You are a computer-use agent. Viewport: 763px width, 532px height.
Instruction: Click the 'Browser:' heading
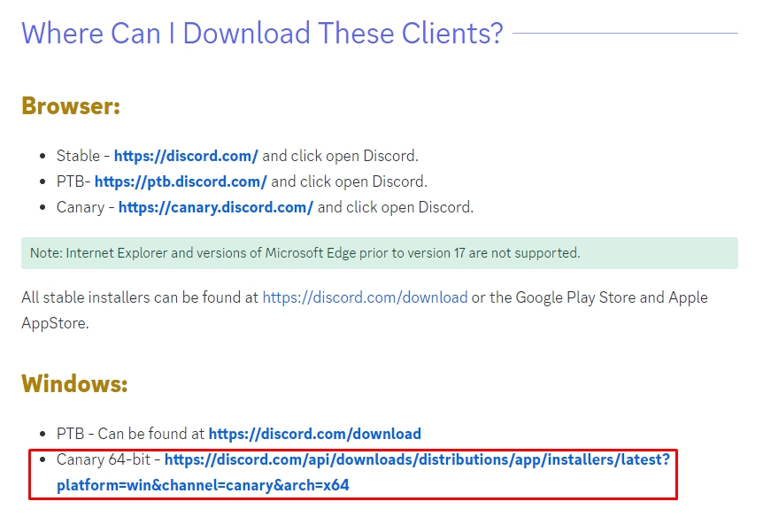pyautogui.click(x=71, y=105)
